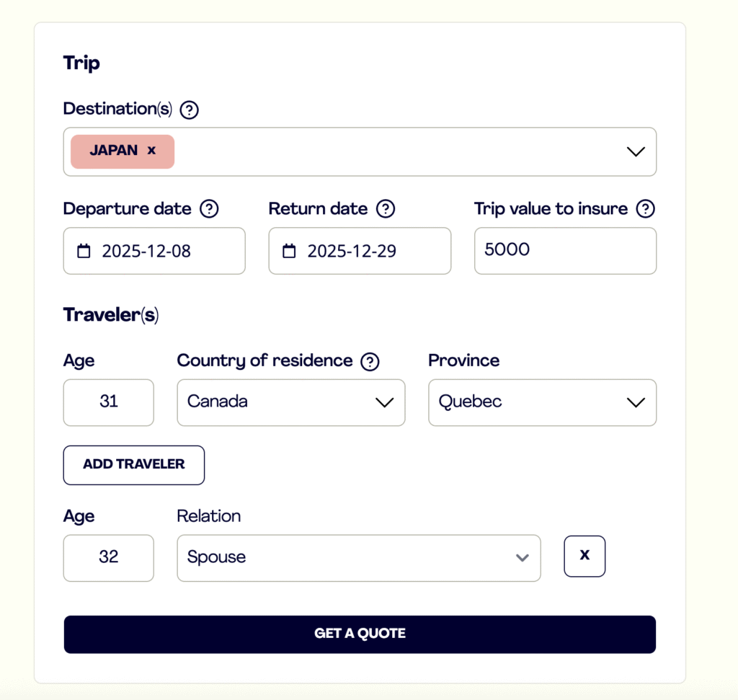Click the Trip value to insure field
Viewport: 738px width, 700px height.
coord(565,250)
